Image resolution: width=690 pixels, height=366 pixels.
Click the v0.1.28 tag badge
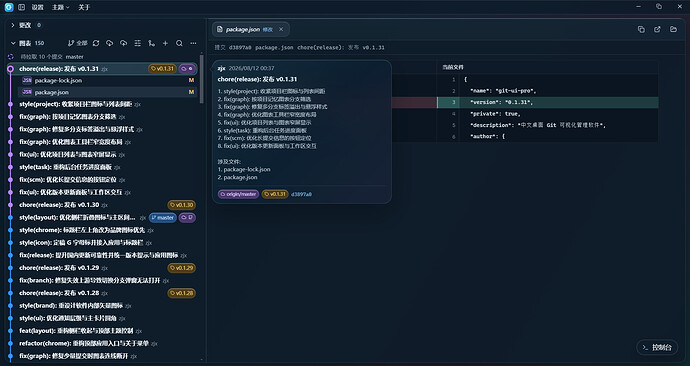click(x=182, y=293)
